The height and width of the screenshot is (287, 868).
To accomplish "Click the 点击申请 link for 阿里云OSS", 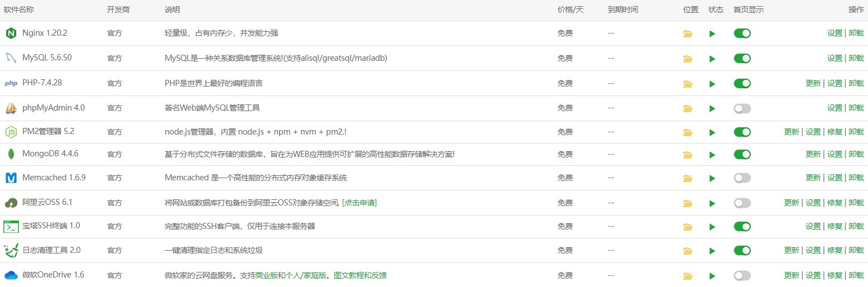I will coord(359,203).
